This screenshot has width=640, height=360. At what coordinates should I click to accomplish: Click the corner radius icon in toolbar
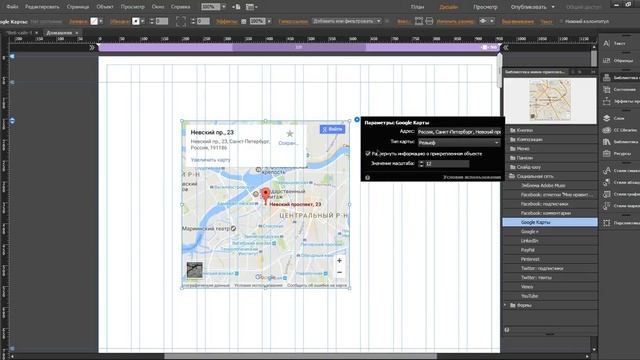click(x=181, y=21)
